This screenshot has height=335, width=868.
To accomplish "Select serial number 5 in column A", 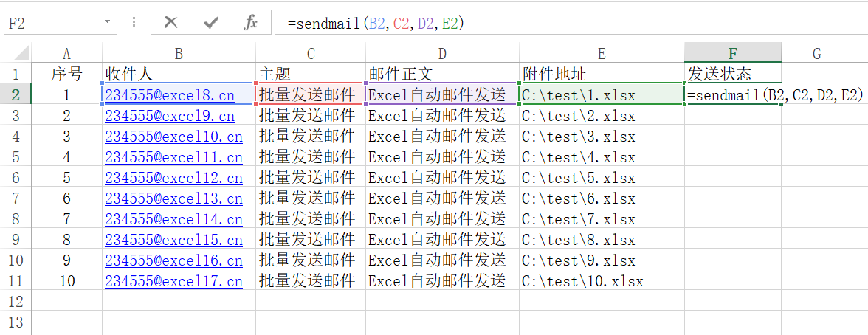I will (67, 178).
